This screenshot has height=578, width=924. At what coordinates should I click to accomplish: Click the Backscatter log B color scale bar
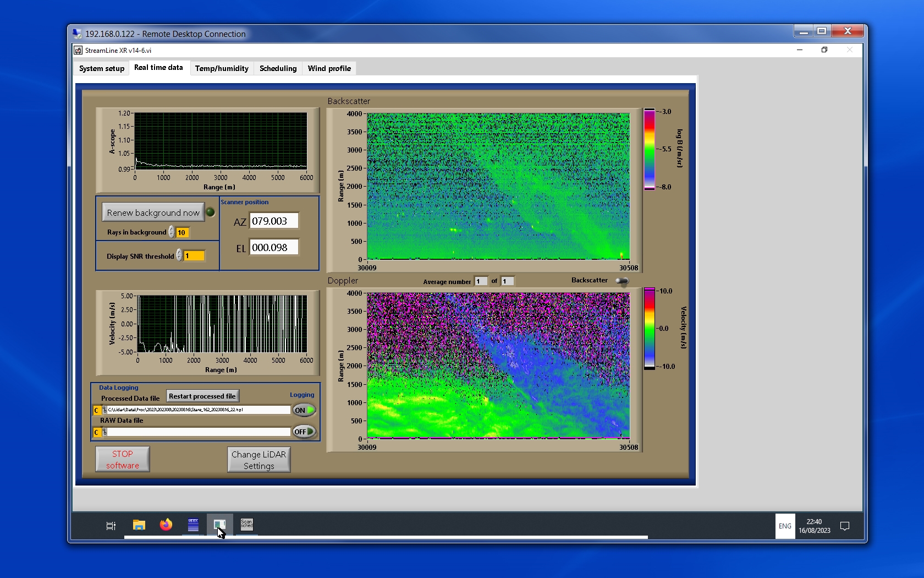pyautogui.click(x=650, y=149)
